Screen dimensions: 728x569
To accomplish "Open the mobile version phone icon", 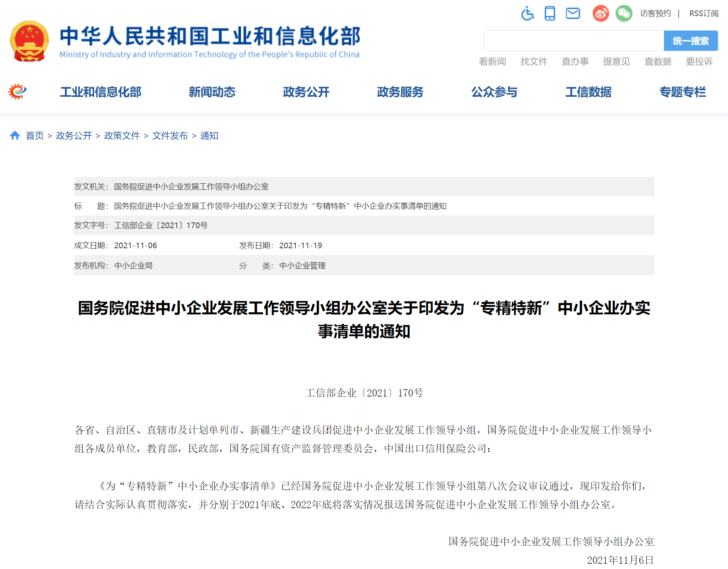I will 550,14.
